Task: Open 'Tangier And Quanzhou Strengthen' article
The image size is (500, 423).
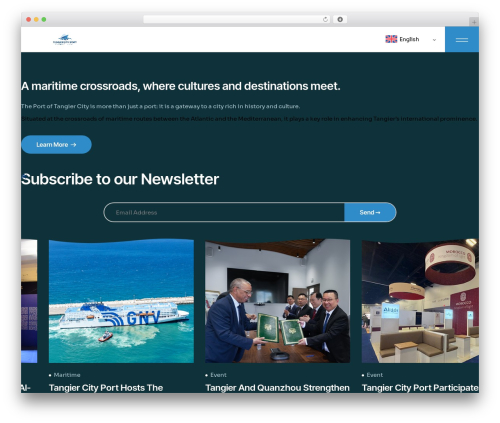Action: pyautogui.click(x=277, y=388)
